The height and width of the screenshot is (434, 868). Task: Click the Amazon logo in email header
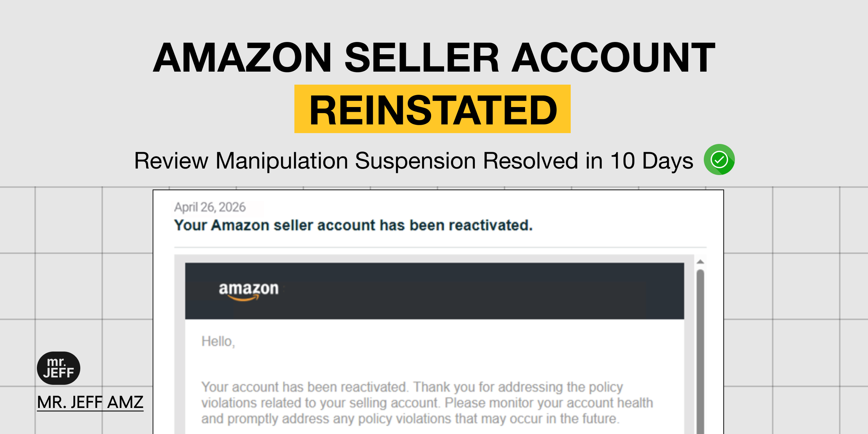coord(249,291)
